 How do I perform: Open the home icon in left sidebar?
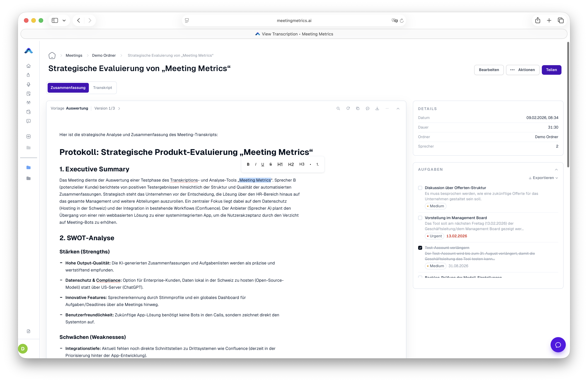point(29,66)
